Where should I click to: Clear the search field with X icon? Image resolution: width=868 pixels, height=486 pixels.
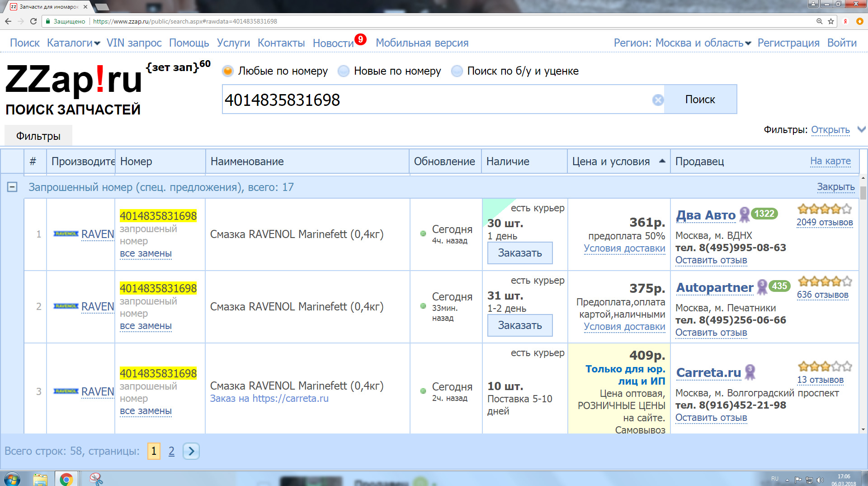658,100
